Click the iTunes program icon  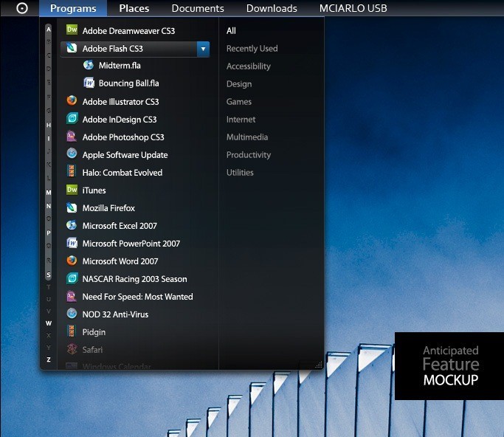[x=72, y=190]
